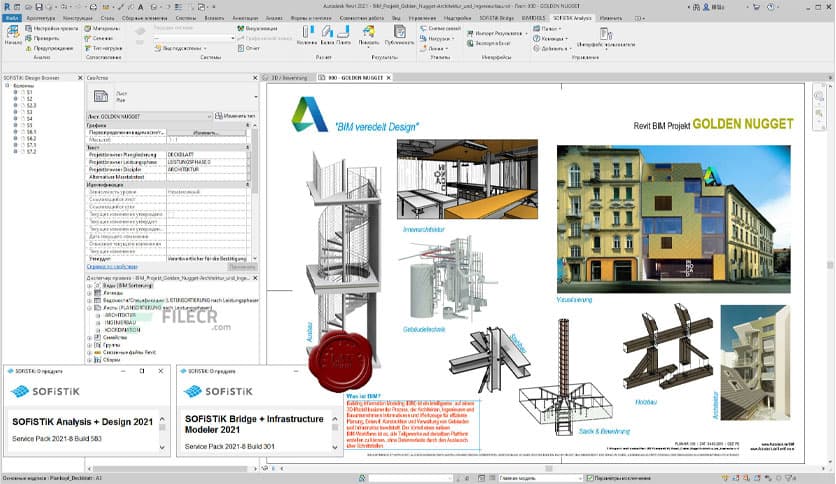Click the sheet type icon in Properties panel
The width and height of the screenshot is (836, 484).
[x=101, y=96]
